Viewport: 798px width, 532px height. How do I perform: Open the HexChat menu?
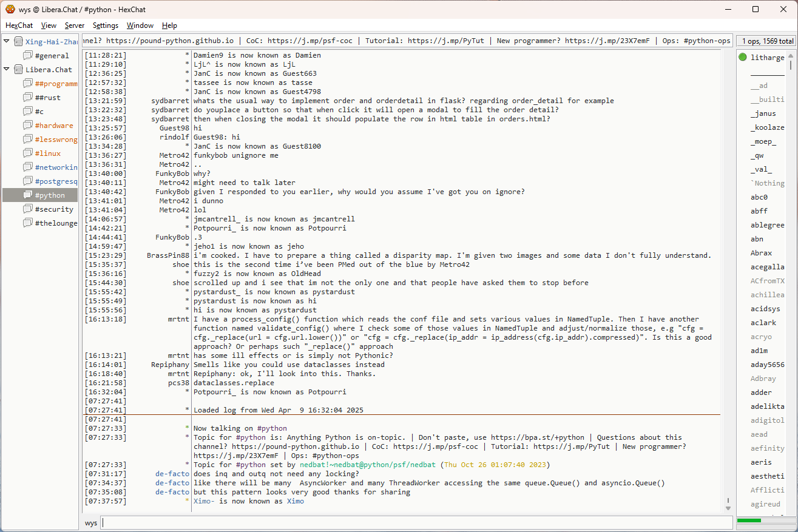(19, 25)
